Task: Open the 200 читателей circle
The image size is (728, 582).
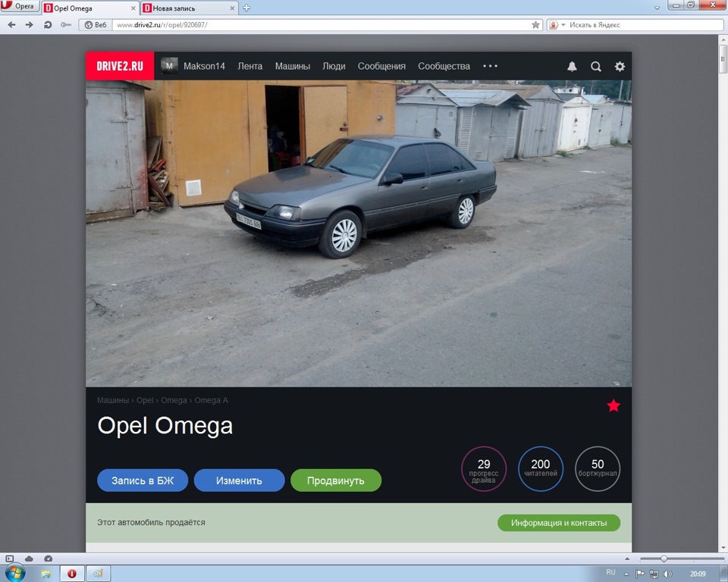Action: (x=541, y=469)
